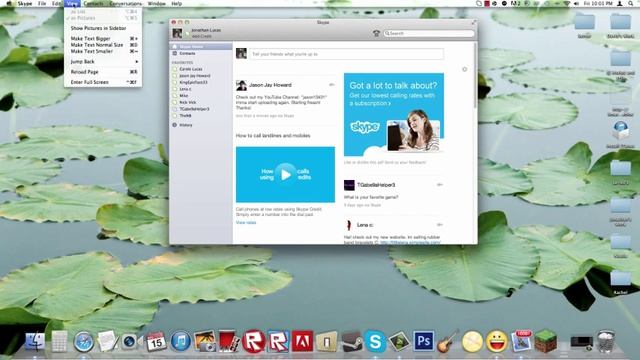This screenshot has width=640, height=360.
Task: Open the Conversations menu in menu bar
Action: click(125, 3)
